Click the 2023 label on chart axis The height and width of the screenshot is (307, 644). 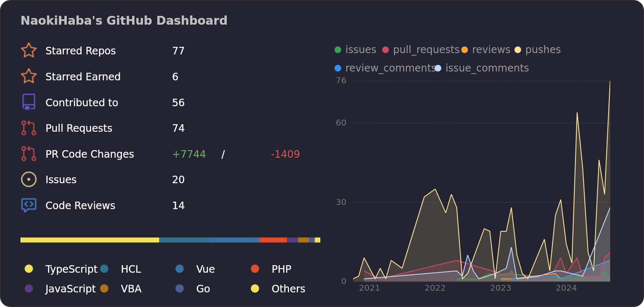point(501,288)
